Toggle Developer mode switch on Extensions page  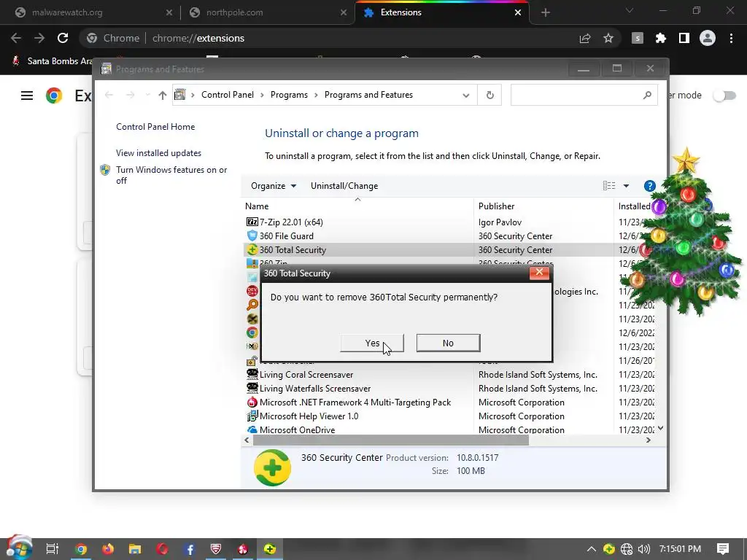pyautogui.click(x=724, y=96)
